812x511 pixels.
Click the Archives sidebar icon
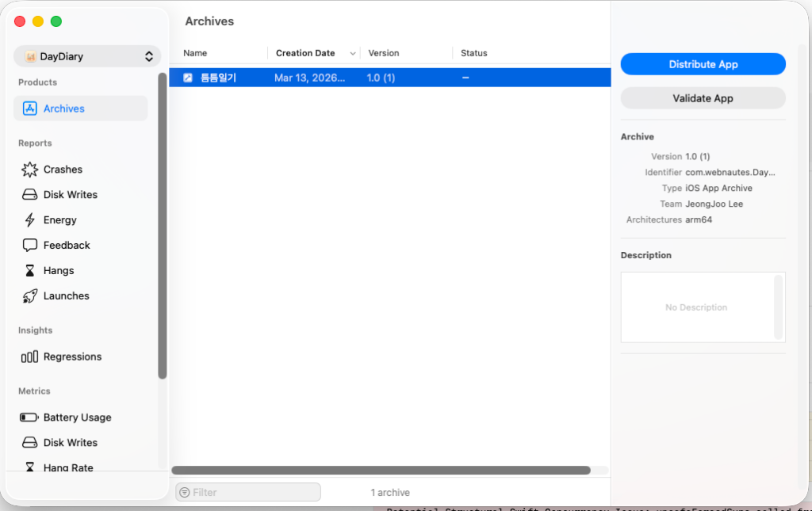coord(29,109)
